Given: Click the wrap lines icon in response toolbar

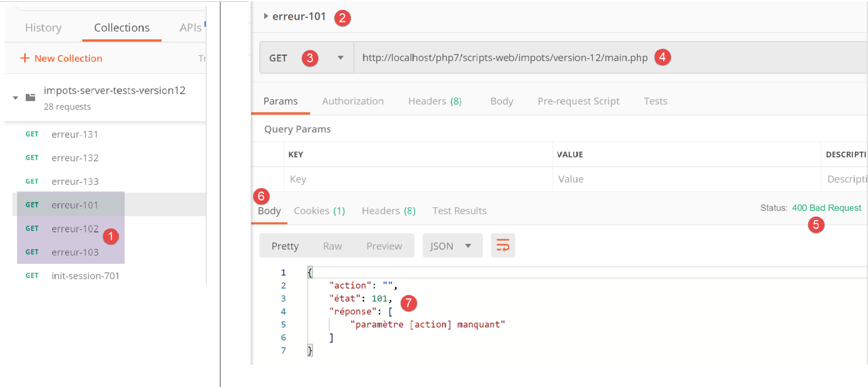Looking at the screenshot, I should click(x=503, y=246).
